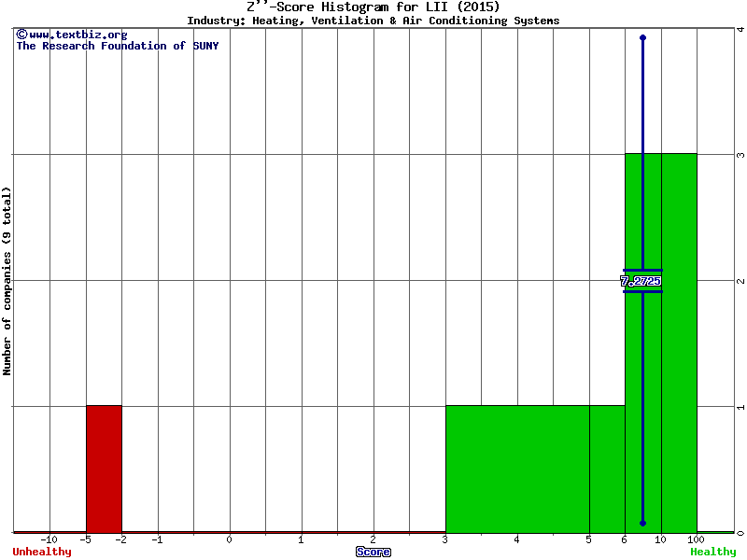Click the green bar between 5 and 6
The height and width of the screenshot is (560, 747).
[x=608, y=469]
